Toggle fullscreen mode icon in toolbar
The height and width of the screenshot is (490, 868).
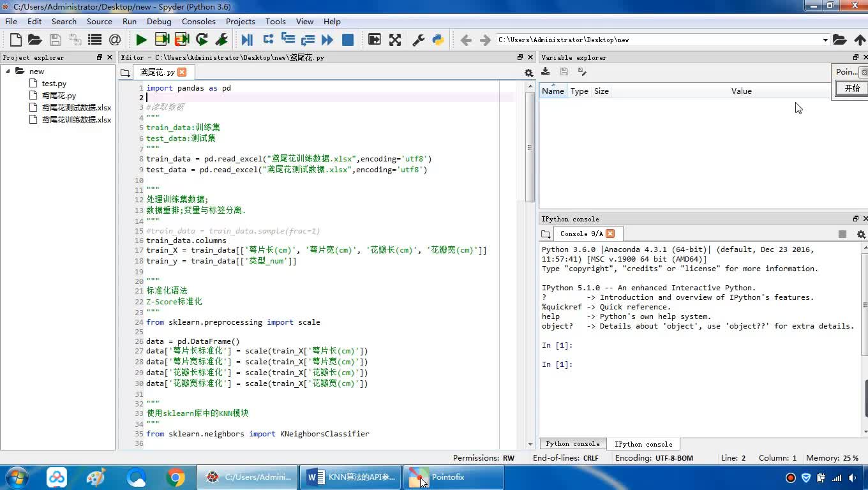(395, 40)
